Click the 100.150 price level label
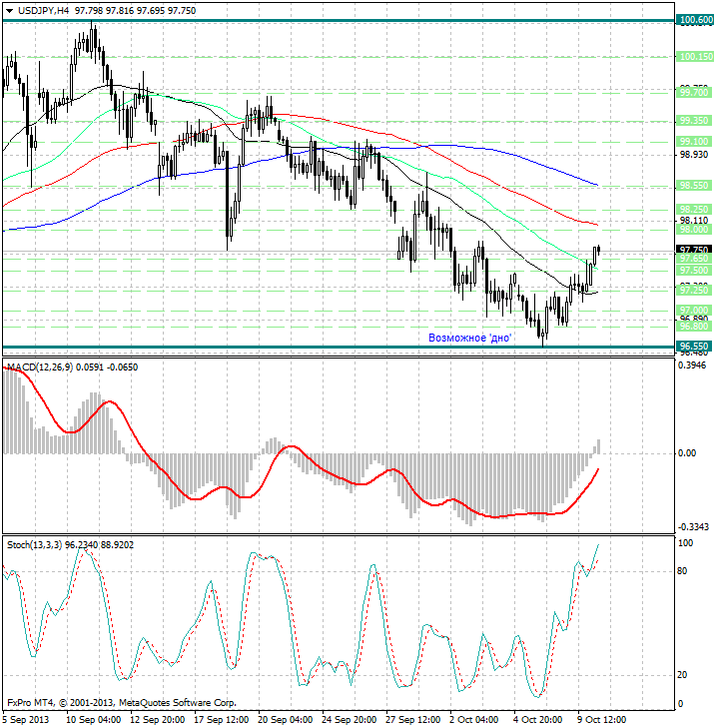Viewport: 714px width, 728px height. click(x=695, y=57)
